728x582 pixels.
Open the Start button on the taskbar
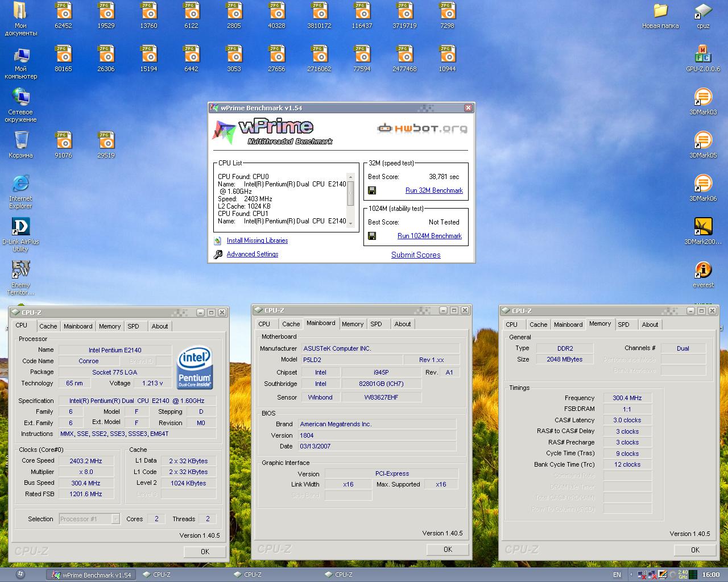[20, 575]
